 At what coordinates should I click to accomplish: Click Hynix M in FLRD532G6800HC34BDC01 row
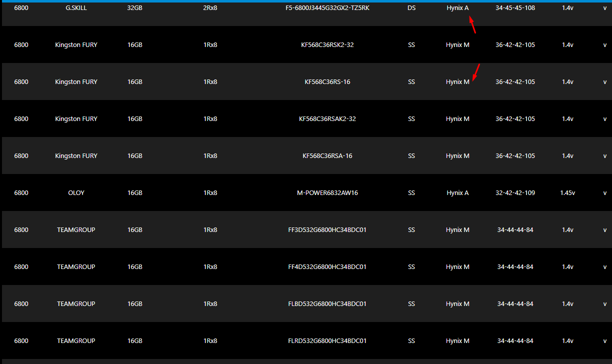coord(457,341)
